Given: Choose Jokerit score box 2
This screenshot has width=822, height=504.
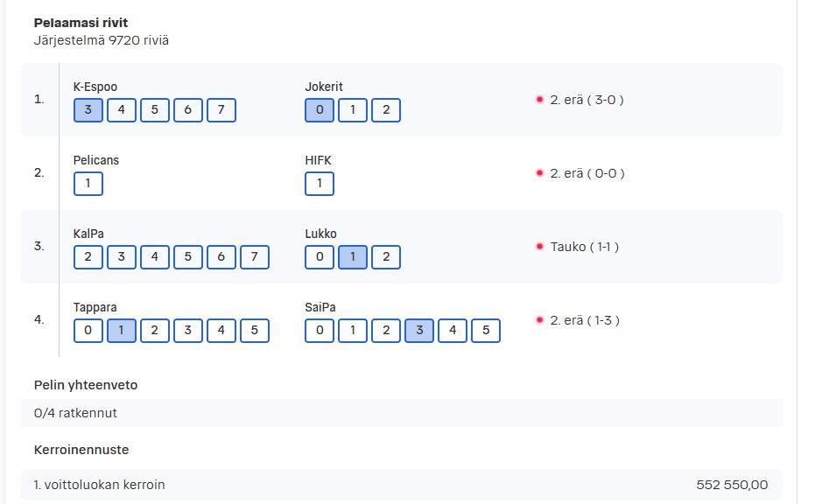Looking at the screenshot, I should coord(386,110).
